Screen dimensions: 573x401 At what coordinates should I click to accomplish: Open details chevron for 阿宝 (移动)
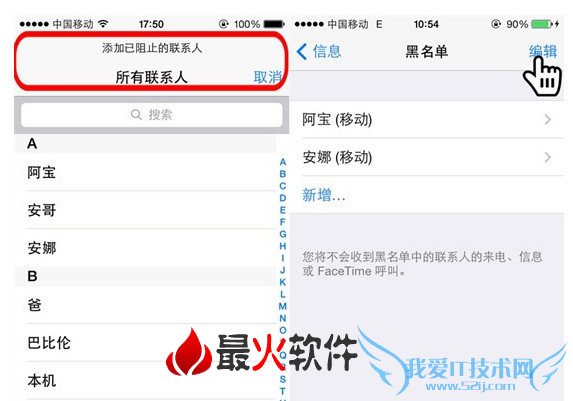(x=547, y=119)
